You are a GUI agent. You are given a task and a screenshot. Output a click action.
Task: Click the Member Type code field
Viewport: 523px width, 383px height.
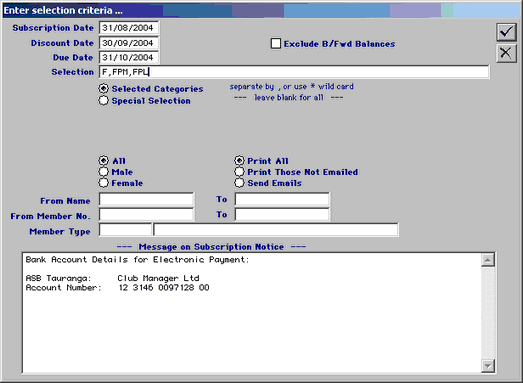[x=125, y=230]
